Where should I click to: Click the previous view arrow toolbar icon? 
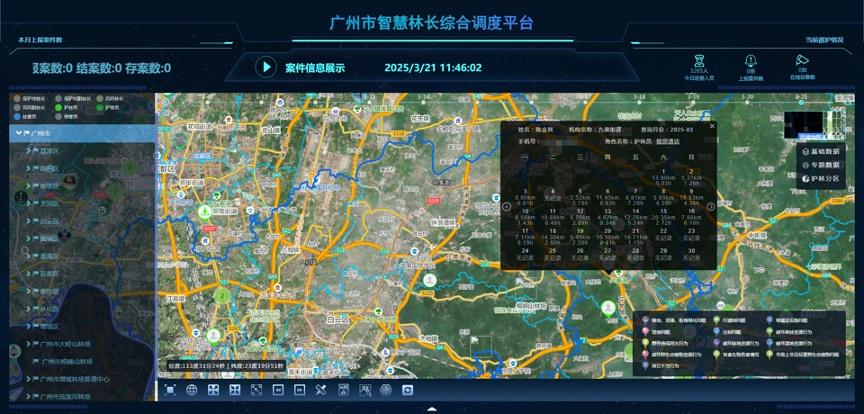point(278,389)
